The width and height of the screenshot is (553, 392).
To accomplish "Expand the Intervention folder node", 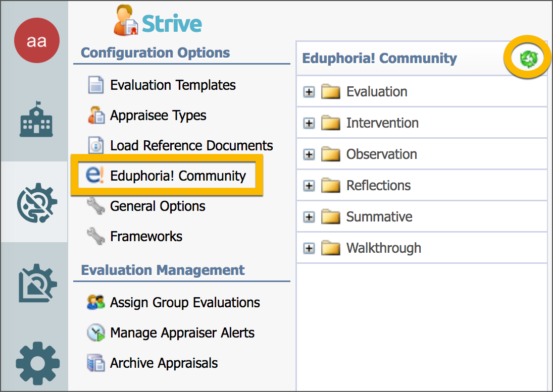I will 309,123.
